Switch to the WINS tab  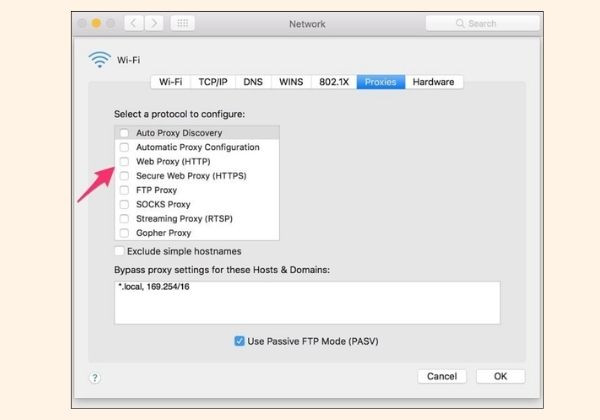coord(291,82)
